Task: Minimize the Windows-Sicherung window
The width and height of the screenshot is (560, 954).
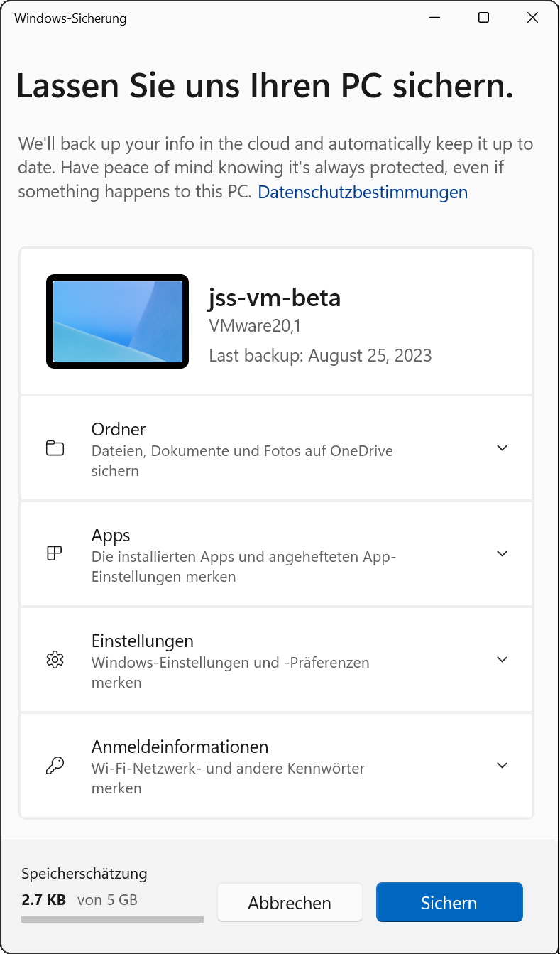Action: pos(434,18)
